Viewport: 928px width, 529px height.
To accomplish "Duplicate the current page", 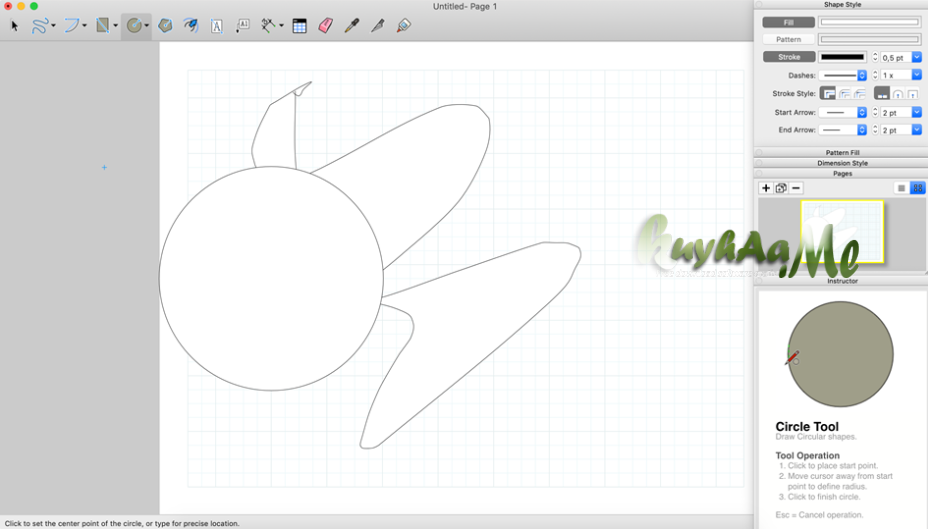I will tap(781, 188).
